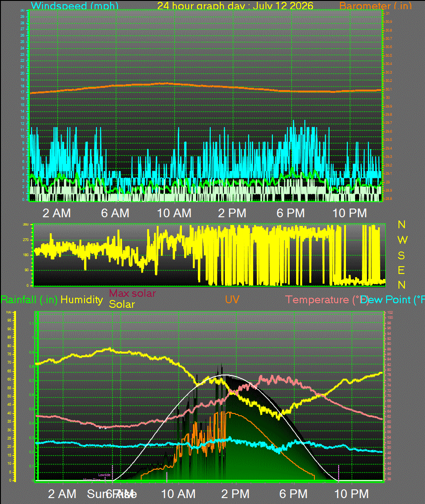Select the 2 AM label under bottom graph
Screen dimensions: 425x504
[x=62, y=494]
